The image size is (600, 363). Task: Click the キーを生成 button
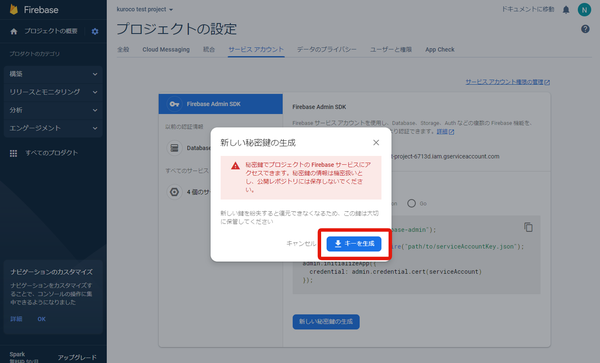point(354,244)
